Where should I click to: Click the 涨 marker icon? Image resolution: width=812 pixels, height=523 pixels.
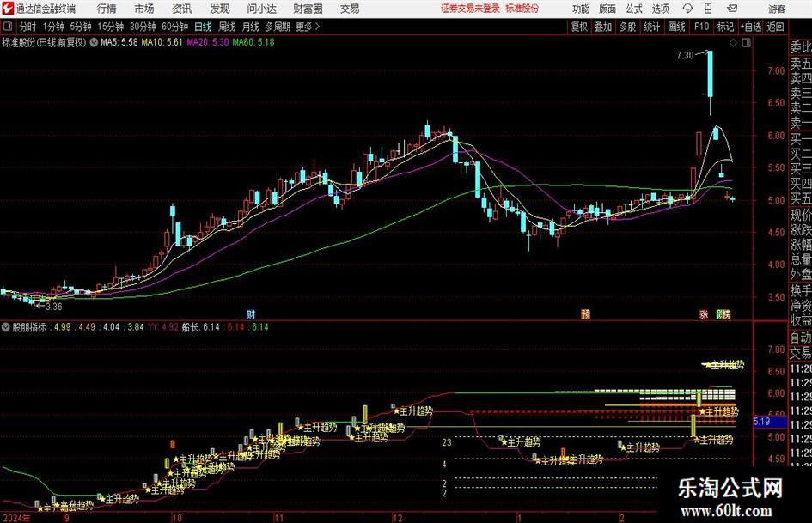pos(703,313)
